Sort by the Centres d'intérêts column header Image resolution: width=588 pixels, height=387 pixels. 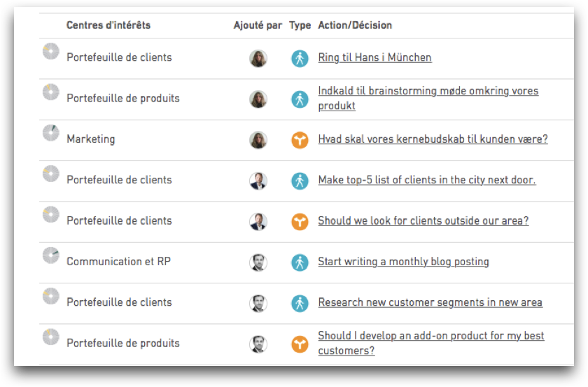pos(108,25)
